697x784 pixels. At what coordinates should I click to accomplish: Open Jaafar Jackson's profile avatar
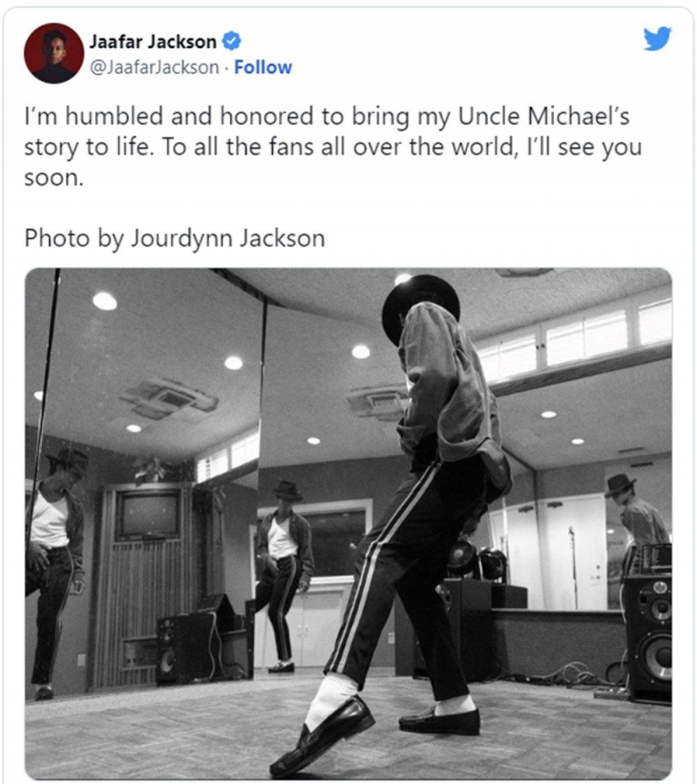click(54, 53)
